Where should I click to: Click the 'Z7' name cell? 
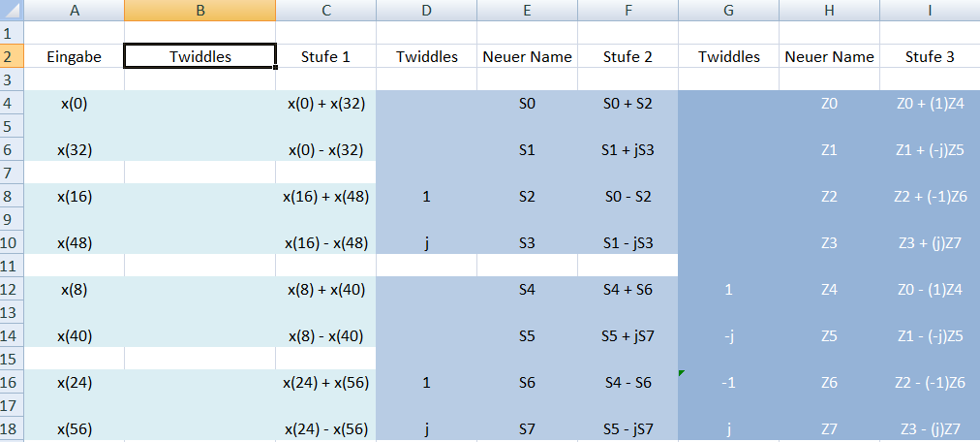(829, 428)
